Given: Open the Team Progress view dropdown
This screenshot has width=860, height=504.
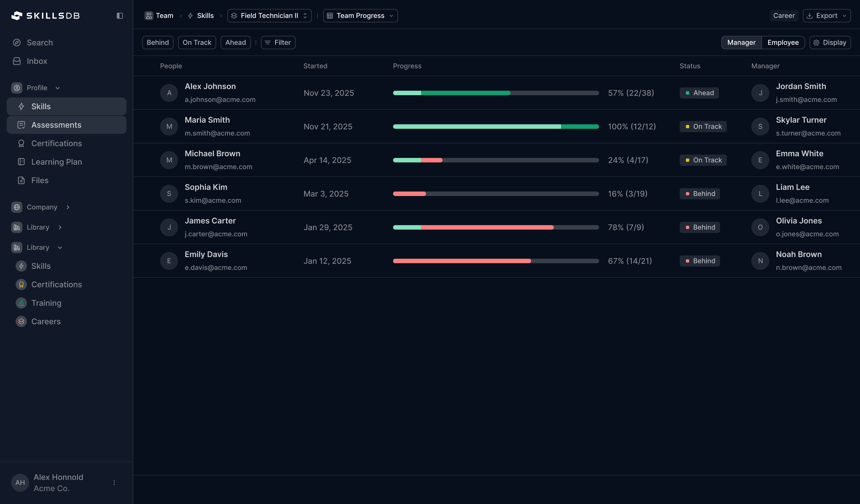Looking at the screenshot, I should click(360, 15).
